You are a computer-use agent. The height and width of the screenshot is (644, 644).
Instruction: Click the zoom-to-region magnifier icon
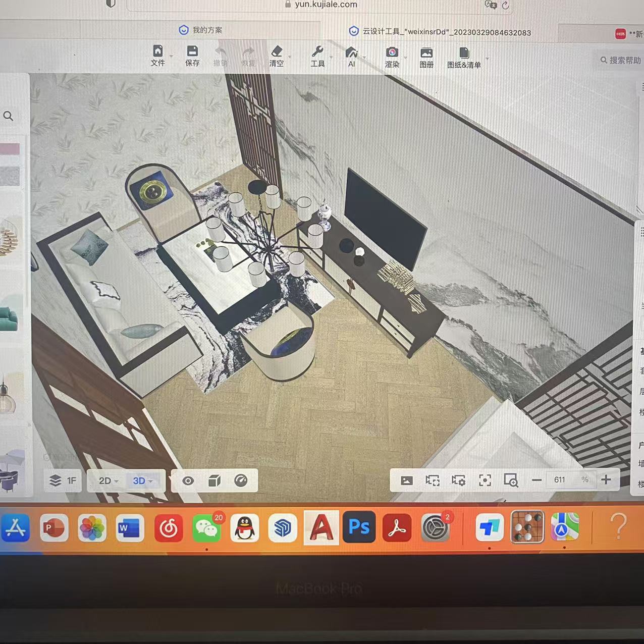(511, 480)
